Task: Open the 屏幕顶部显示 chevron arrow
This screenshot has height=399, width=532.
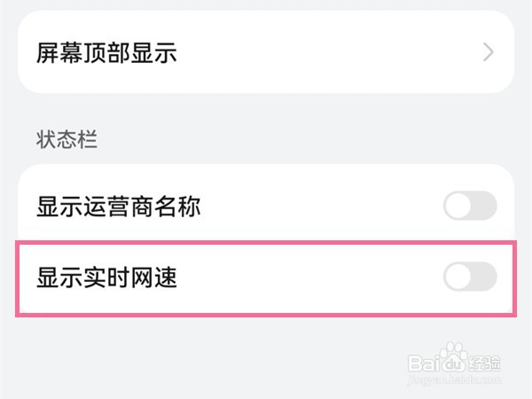Action: 489,52
